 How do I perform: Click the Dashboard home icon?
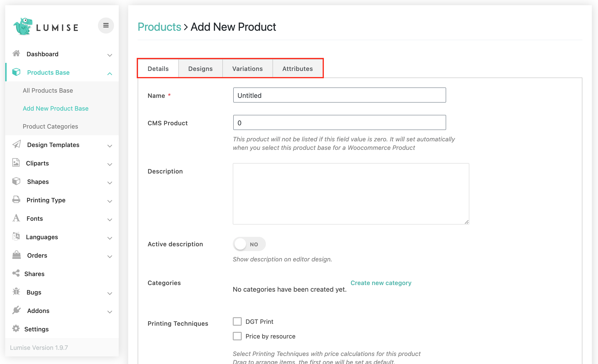(x=16, y=53)
